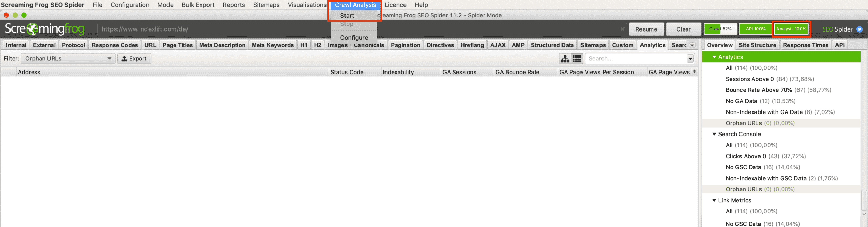Open the Overview tab in right panel

pos(720,45)
